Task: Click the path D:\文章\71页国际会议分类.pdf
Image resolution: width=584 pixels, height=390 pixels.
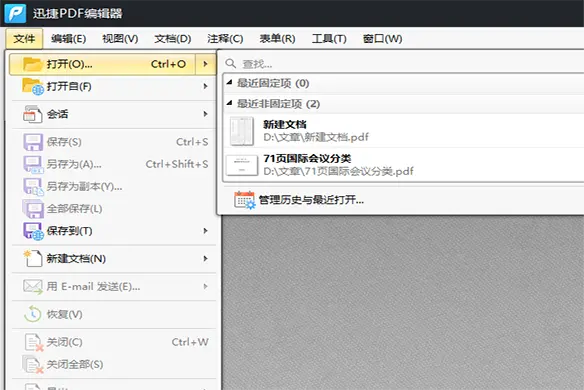Action: point(339,171)
